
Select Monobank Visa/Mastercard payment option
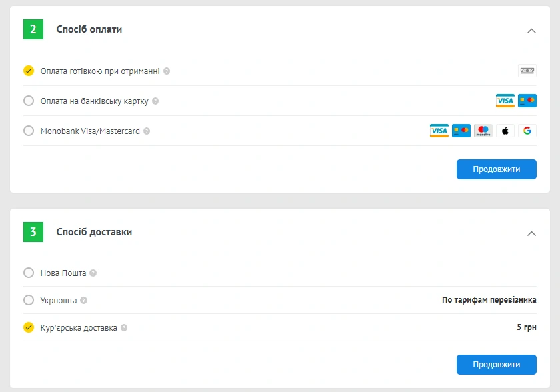click(x=29, y=131)
